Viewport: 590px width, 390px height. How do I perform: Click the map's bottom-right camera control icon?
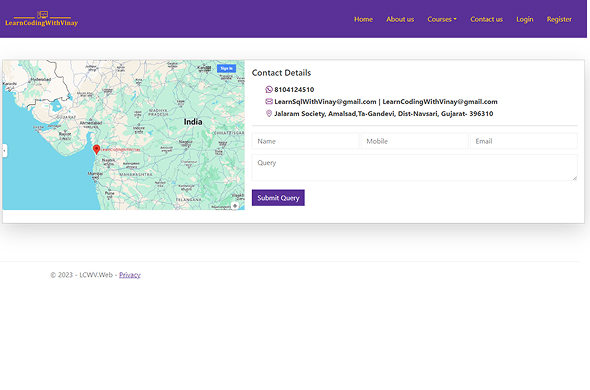pos(235,206)
